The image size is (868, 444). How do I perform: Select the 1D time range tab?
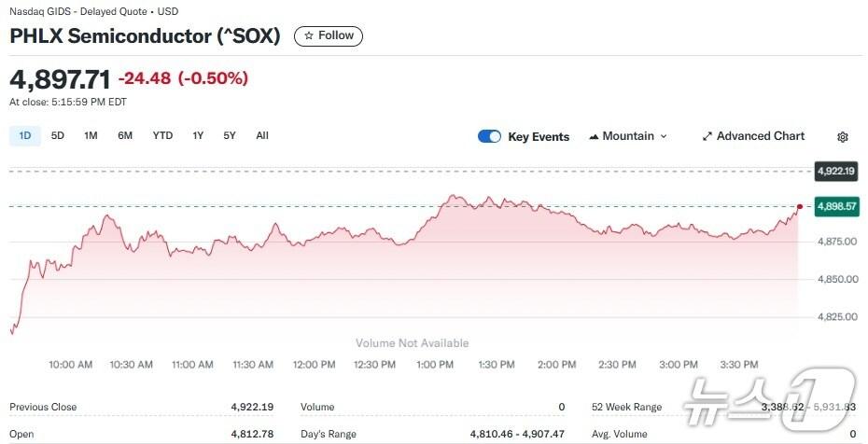click(25, 135)
